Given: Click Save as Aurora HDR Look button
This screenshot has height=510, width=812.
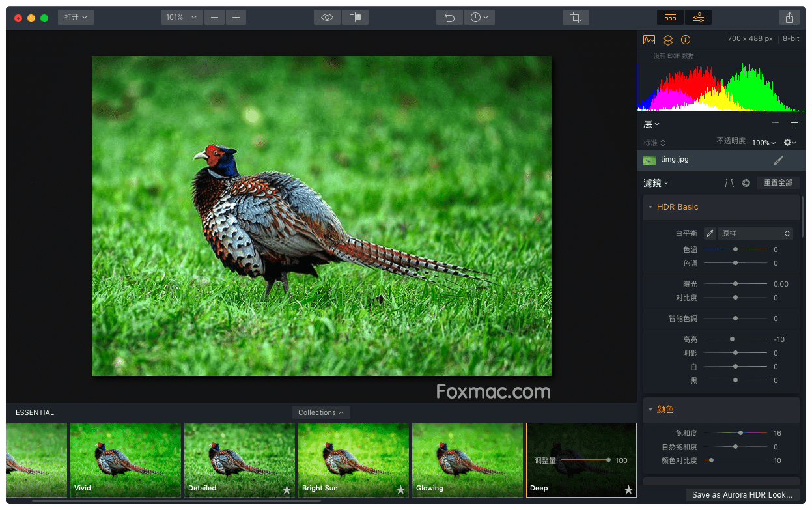Looking at the screenshot, I should 742,495.
